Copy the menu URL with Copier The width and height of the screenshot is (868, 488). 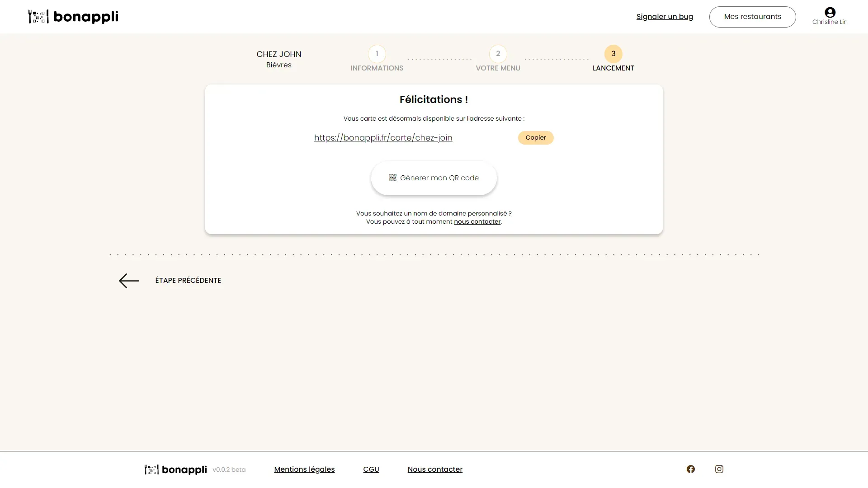pyautogui.click(x=535, y=137)
